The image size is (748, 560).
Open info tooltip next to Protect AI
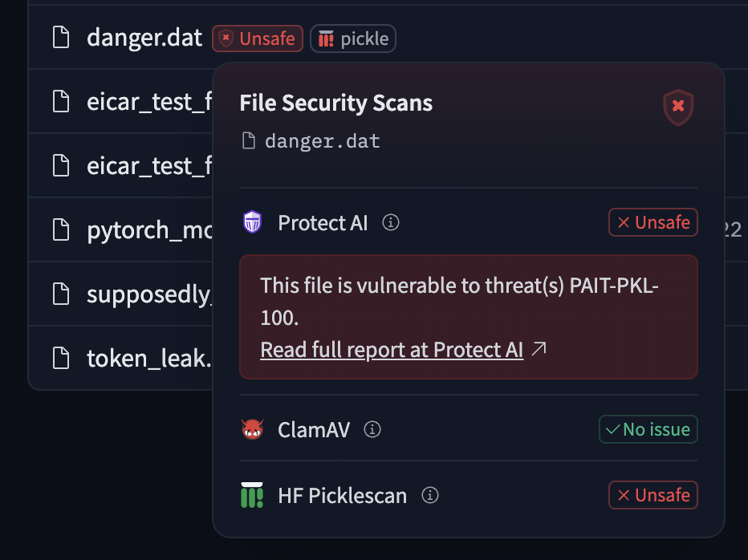(x=391, y=222)
